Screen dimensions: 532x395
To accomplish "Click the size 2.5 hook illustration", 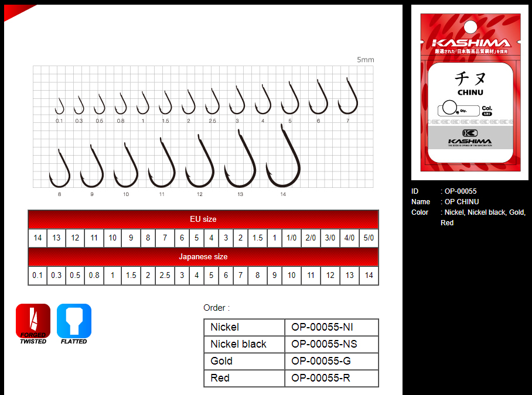I will click(x=212, y=102).
